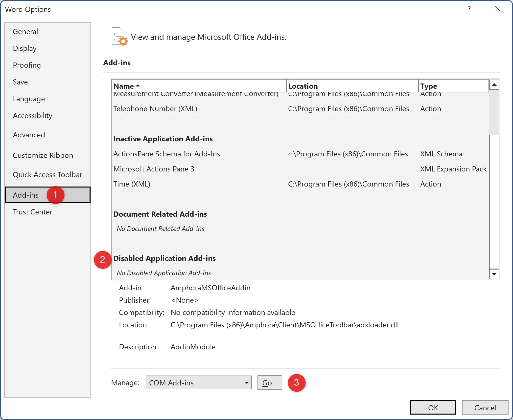This screenshot has height=420, width=513.
Task: Open the Manage COM Add-ins dropdown
Action: (199, 383)
